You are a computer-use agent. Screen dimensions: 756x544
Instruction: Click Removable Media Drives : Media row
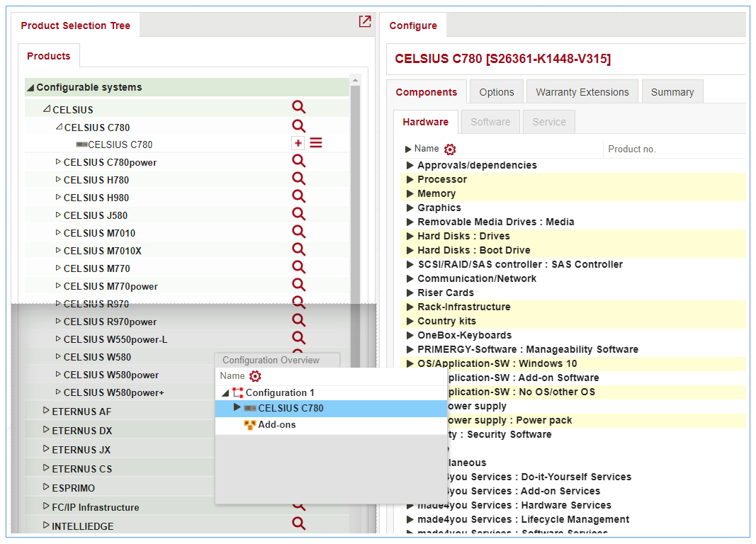(x=573, y=222)
